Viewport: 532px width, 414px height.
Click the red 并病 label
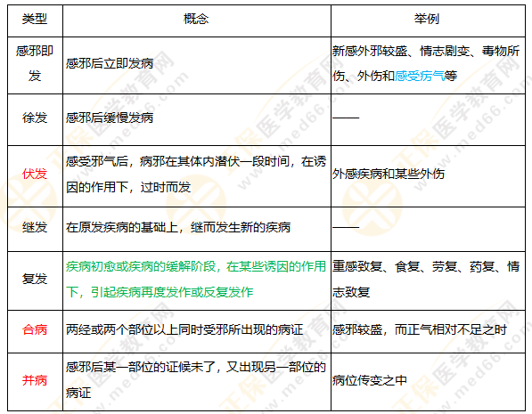coord(35,380)
